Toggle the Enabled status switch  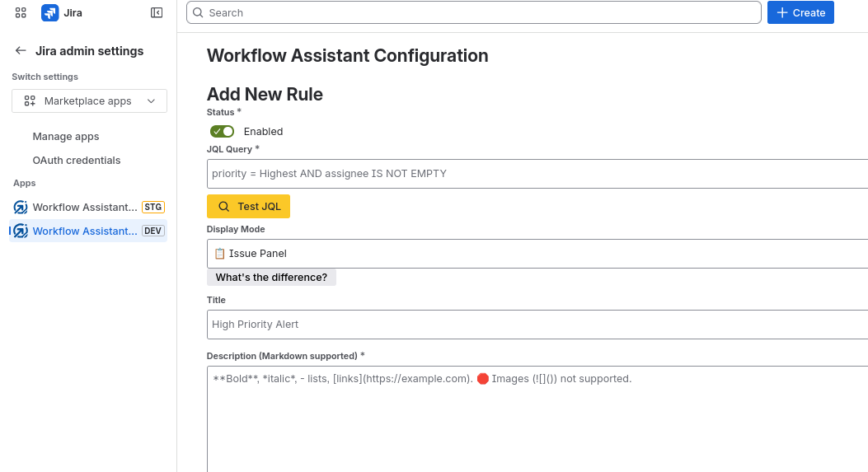click(222, 131)
